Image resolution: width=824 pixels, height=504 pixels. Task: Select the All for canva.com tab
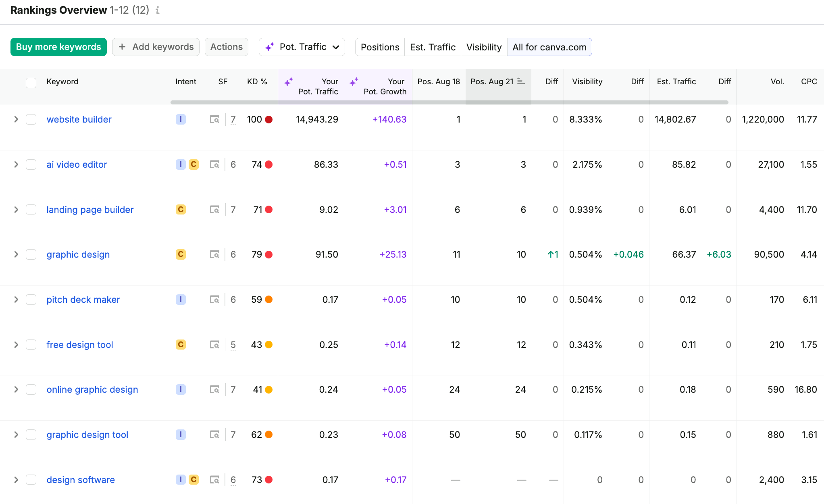point(549,47)
